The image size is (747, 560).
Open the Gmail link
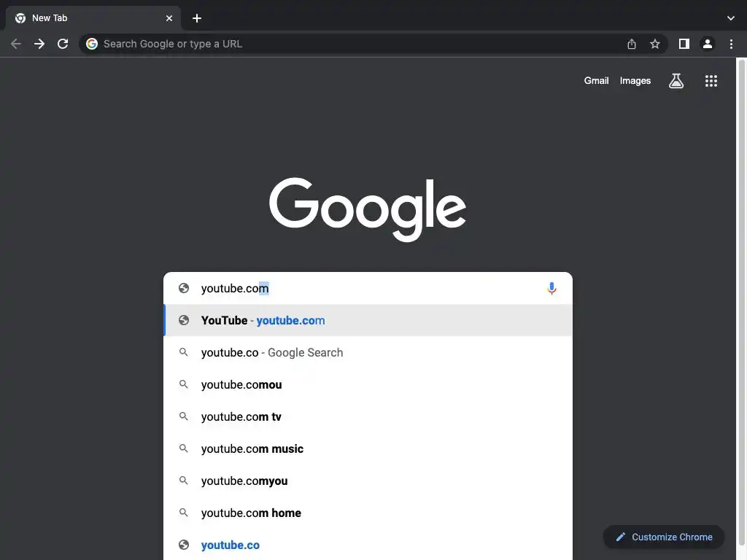click(x=597, y=81)
